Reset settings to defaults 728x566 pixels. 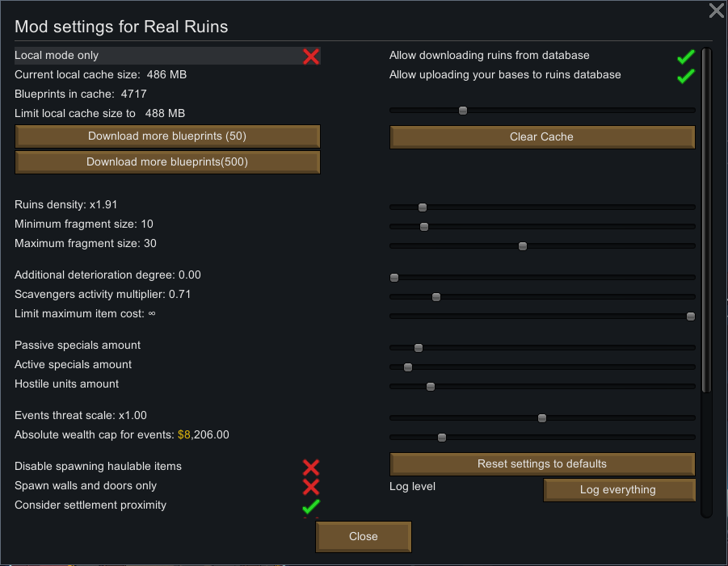[542, 464]
